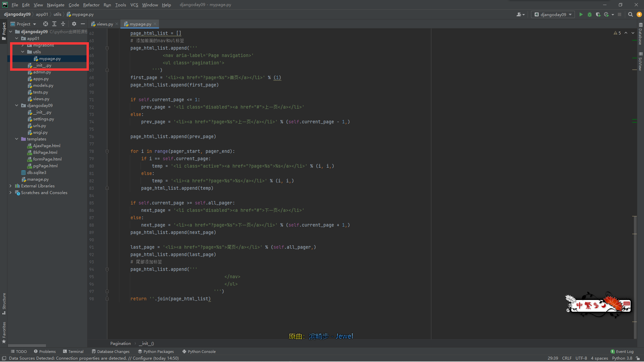This screenshot has width=644, height=362.
Task: Hide the Project panel
Action: (83, 24)
